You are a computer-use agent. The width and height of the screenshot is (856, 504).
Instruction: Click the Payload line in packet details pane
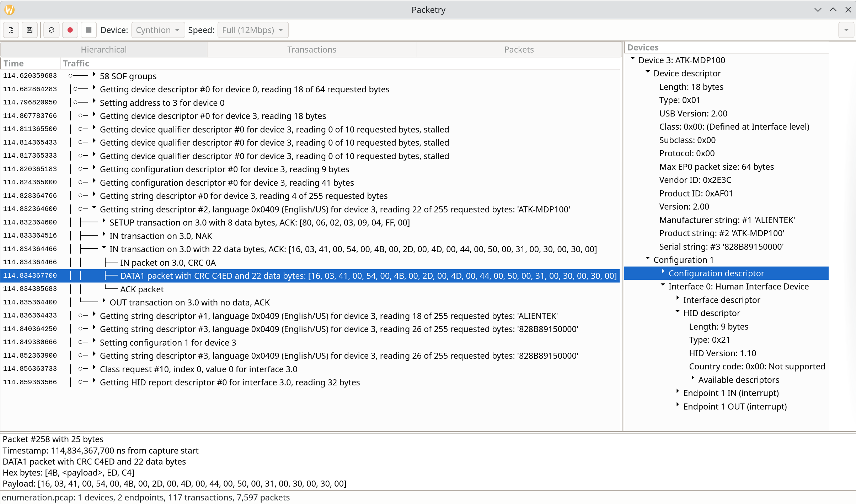175,484
